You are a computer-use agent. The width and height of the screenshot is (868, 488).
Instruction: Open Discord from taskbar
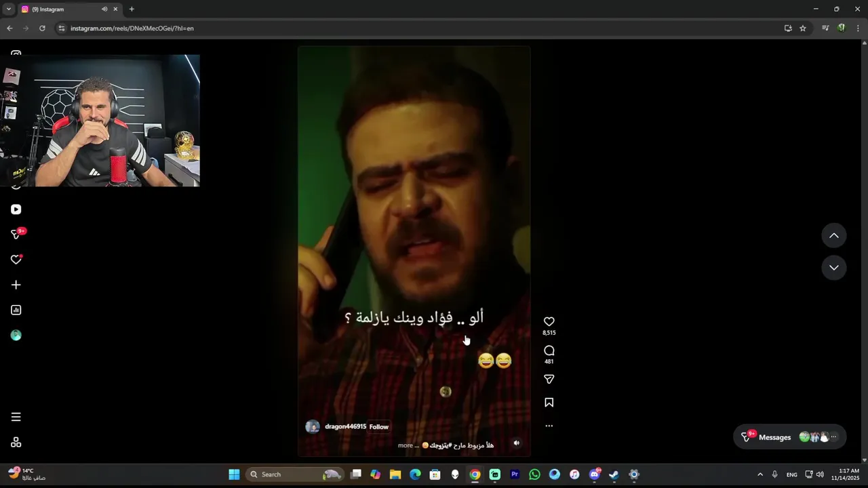pos(595,474)
